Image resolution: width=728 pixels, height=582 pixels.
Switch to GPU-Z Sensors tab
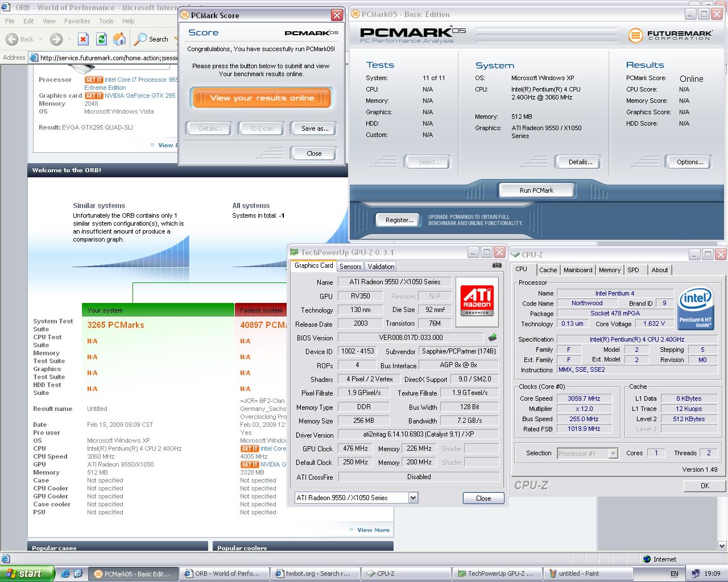[x=350, y=267]
